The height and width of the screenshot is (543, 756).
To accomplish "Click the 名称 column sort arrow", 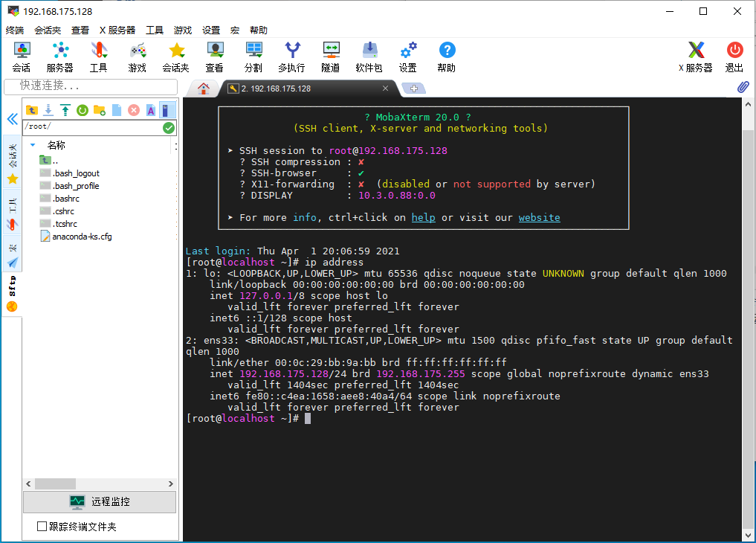I will click(x=33, y=145).
